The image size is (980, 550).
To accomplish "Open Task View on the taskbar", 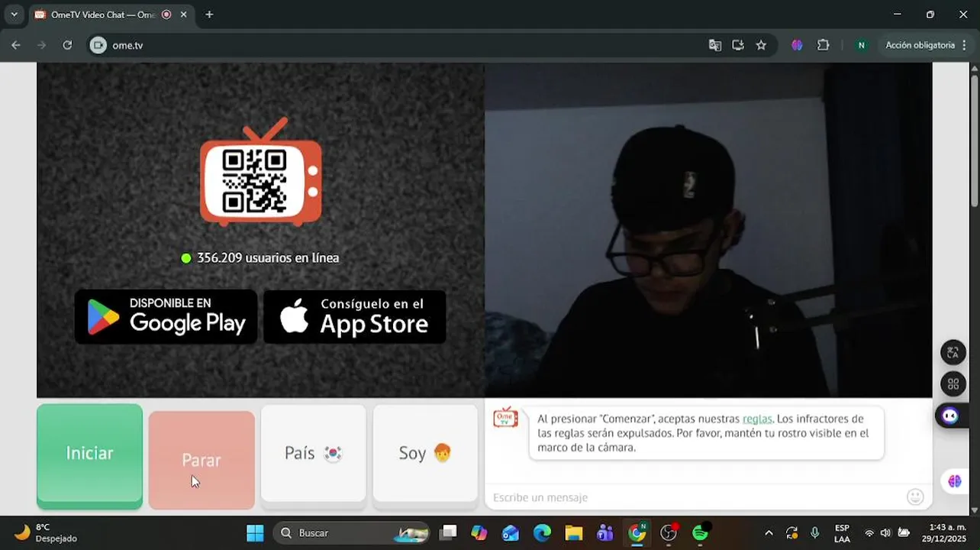I will [448, 532].
